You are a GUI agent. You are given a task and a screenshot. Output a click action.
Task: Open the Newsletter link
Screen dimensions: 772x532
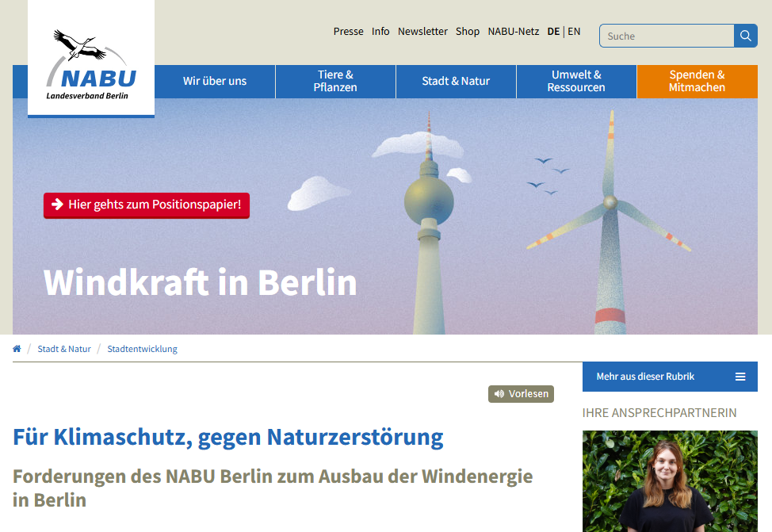422,32
